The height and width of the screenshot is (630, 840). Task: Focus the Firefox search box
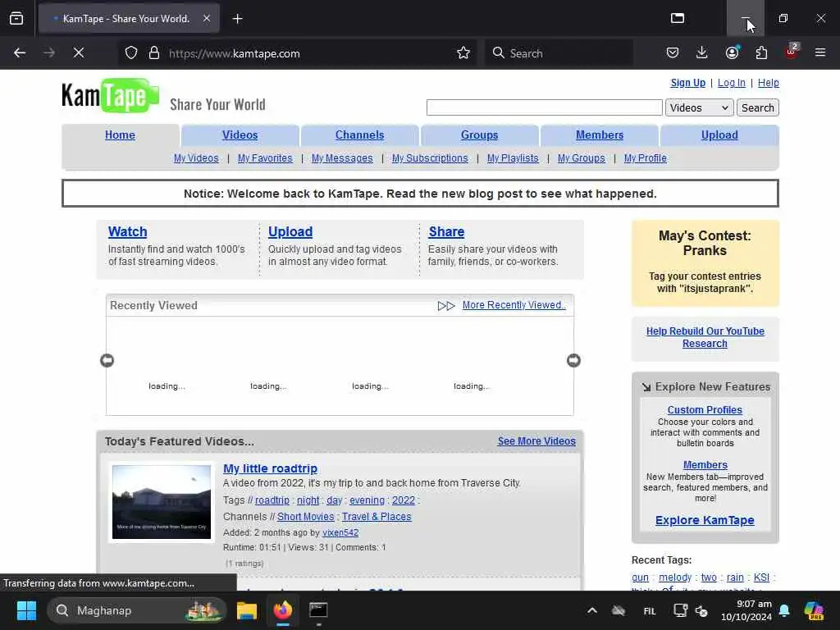point(559,53)
